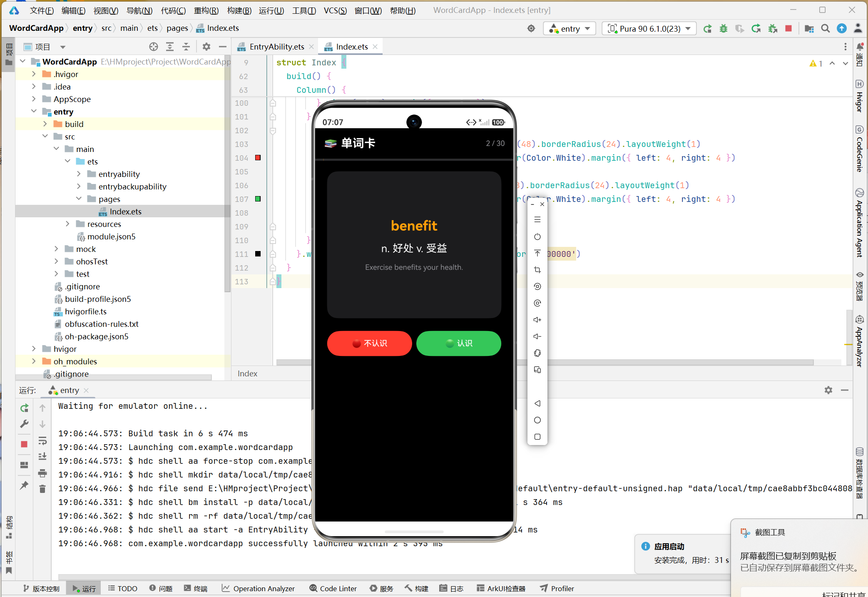Screen dimensions: 868x597
Task: Open the 重构(R) refactor menu
Action: click(206, 10)
